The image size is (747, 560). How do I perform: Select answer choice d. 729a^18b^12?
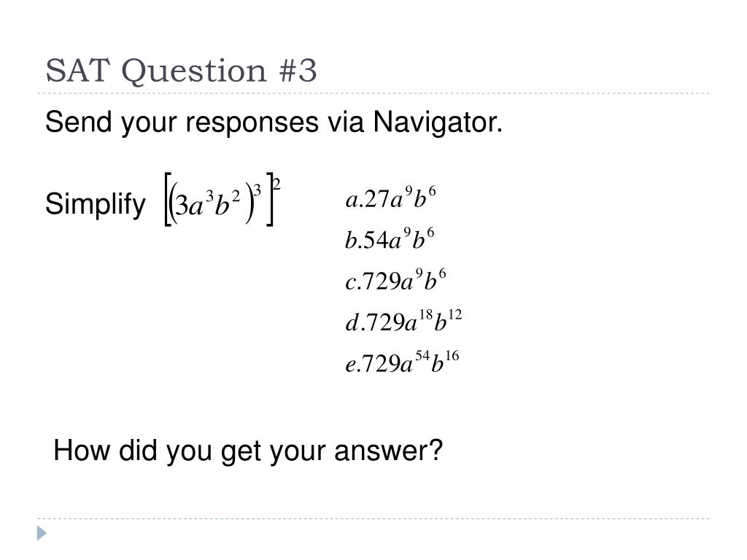tap(403, 321)
